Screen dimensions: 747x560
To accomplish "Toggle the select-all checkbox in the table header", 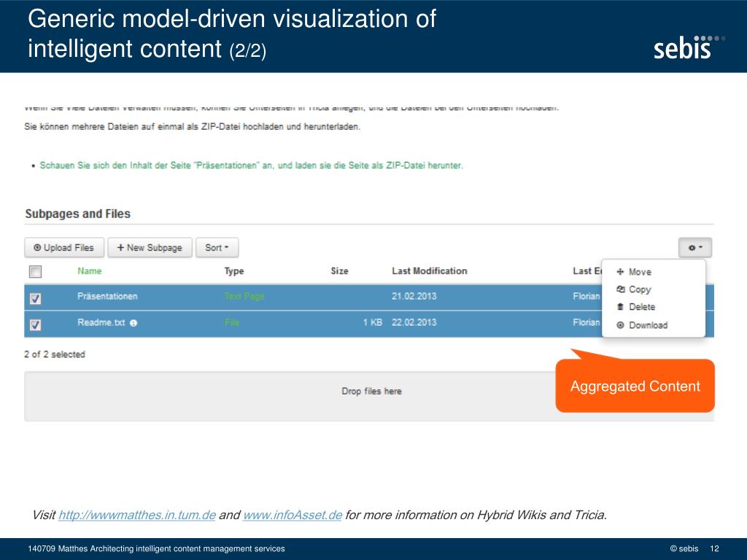I will click(x=35, y=272).
